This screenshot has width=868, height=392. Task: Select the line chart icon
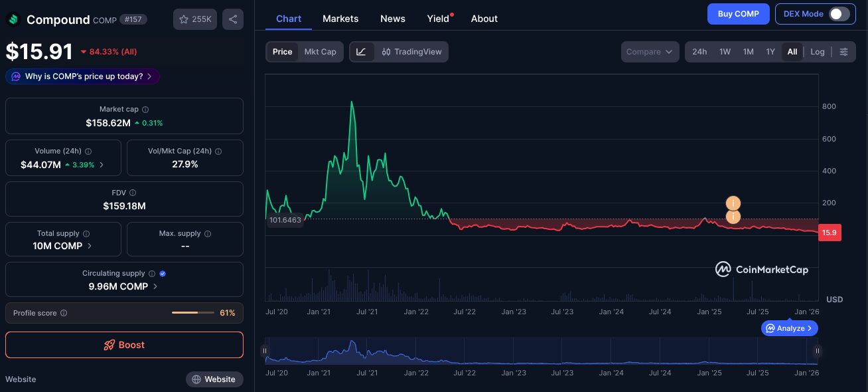(x=361, y=52)
